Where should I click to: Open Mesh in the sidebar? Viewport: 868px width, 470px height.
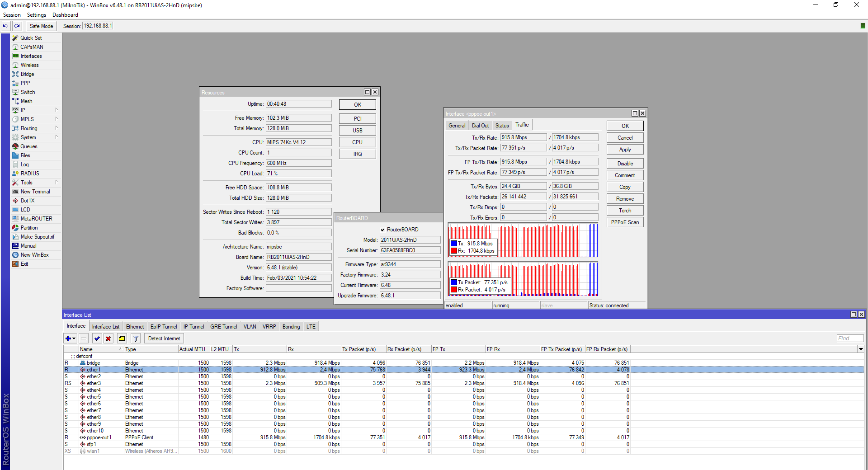tap(26, 101)
